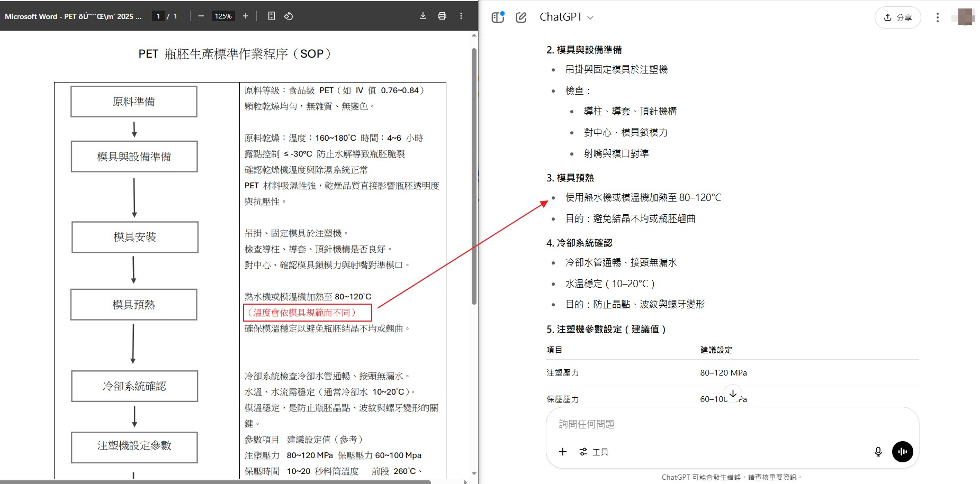
Task: Toggle microphone dictation input
Action: click(878, 452)
